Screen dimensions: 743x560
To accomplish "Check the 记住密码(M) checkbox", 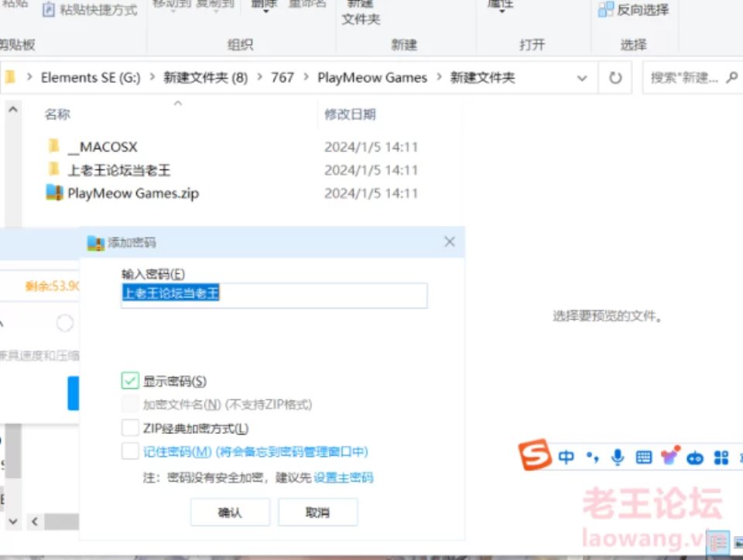I will pyautogui.click(x=130, y=451).
